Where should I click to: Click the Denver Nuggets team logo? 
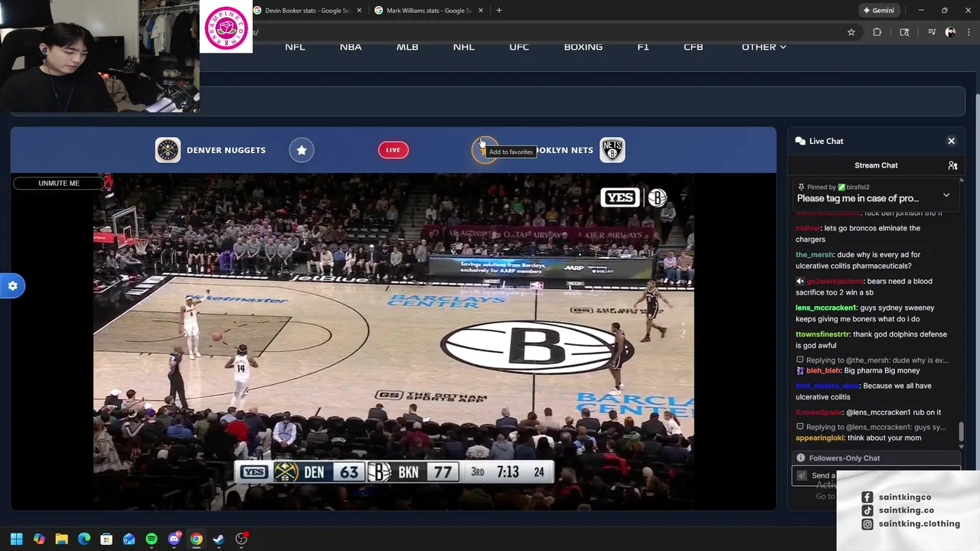(x=168, y=150)
